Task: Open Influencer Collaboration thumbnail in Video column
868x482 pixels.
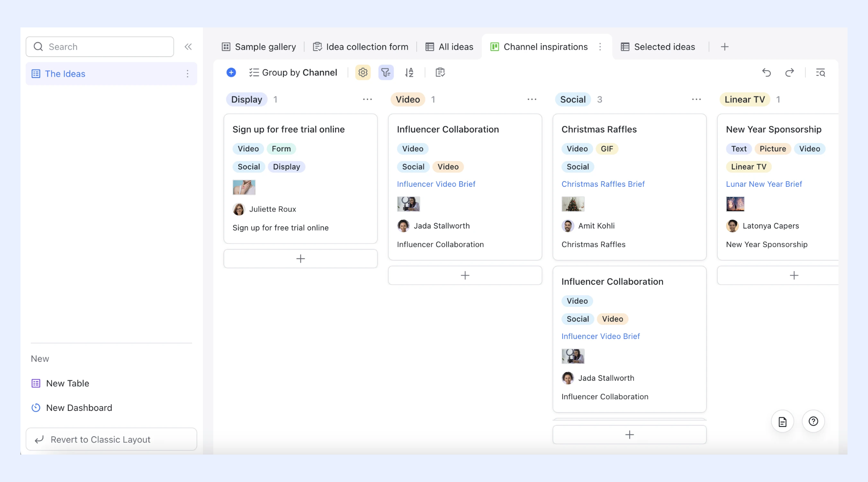Action: coord(408,204)
